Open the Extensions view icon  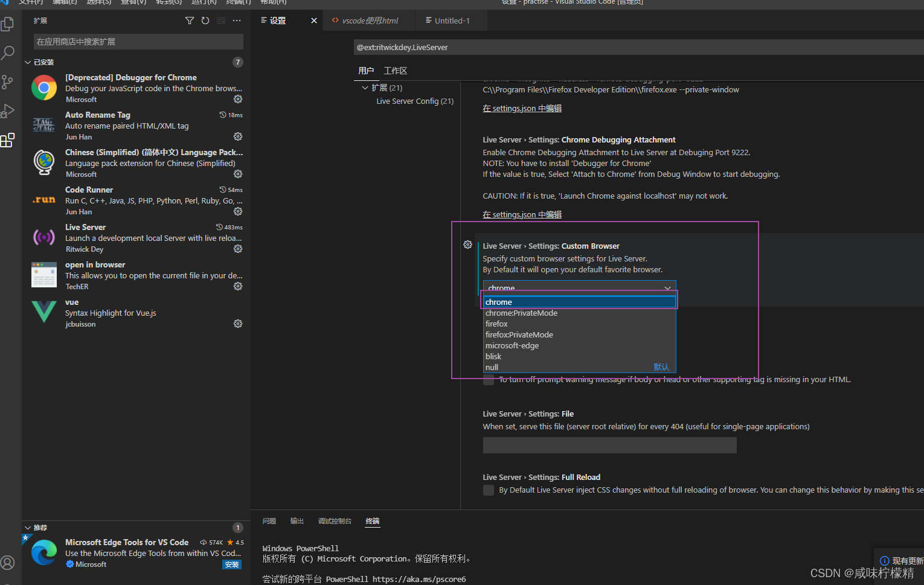point(8,140)
